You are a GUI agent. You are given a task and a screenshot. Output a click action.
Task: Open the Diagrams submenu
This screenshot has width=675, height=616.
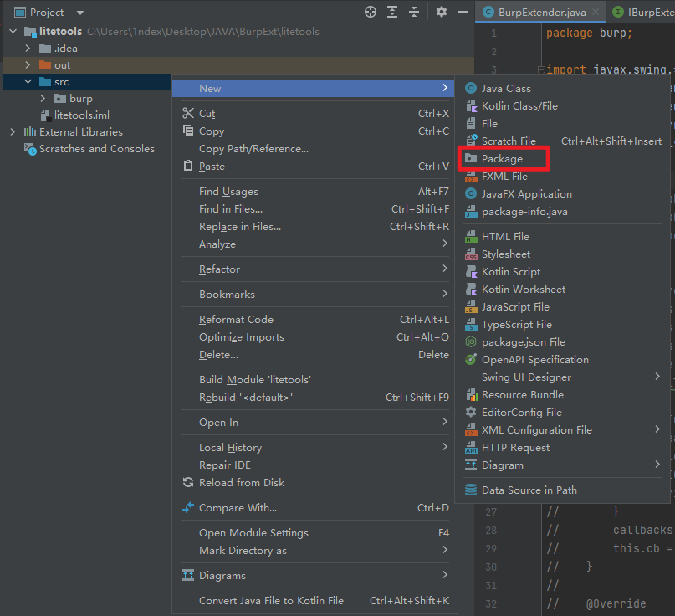pyautogui.click(x=315, y=576)
